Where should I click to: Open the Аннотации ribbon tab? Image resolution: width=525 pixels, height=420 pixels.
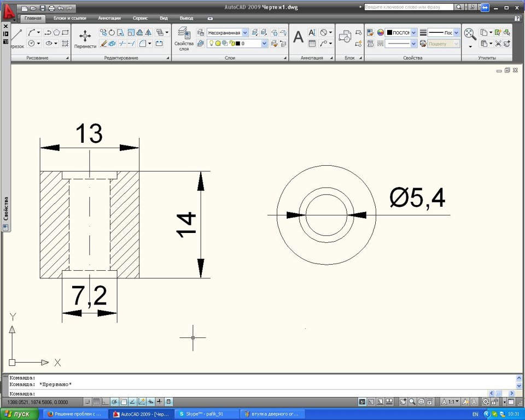(109, 18)
